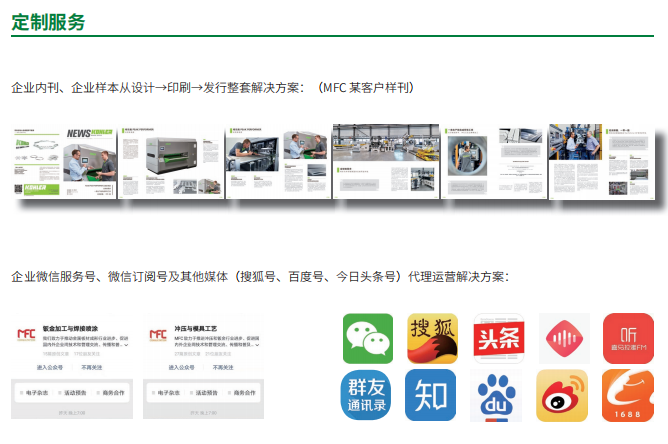This screenshot has height=444, width=668.
Task: Click the pink audio waveform app icon
Action: click(x=564, y=338)
